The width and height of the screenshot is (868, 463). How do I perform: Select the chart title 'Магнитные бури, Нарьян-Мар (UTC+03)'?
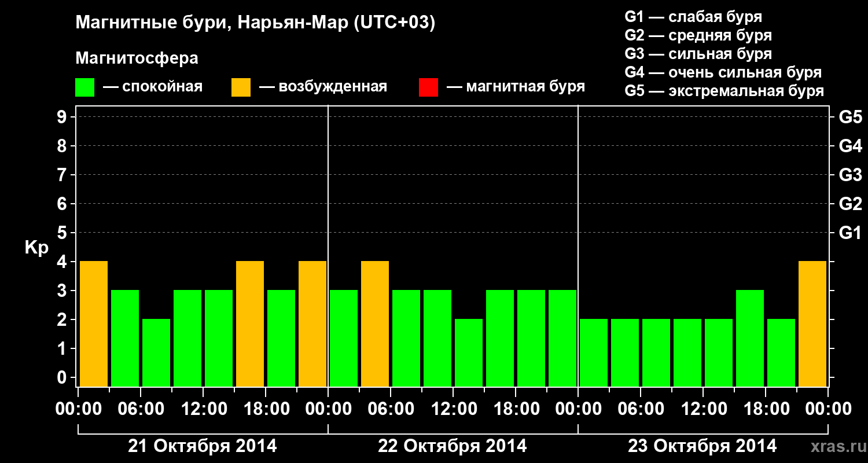255,23
